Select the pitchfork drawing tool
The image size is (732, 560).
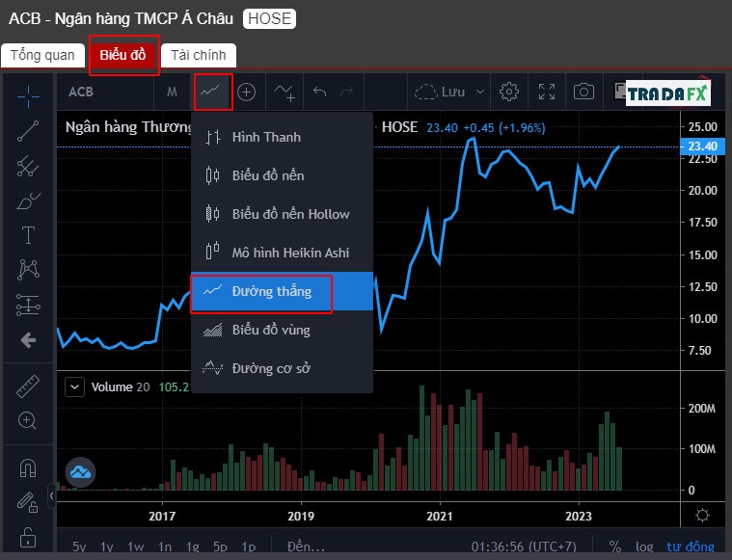pos(28,166)
